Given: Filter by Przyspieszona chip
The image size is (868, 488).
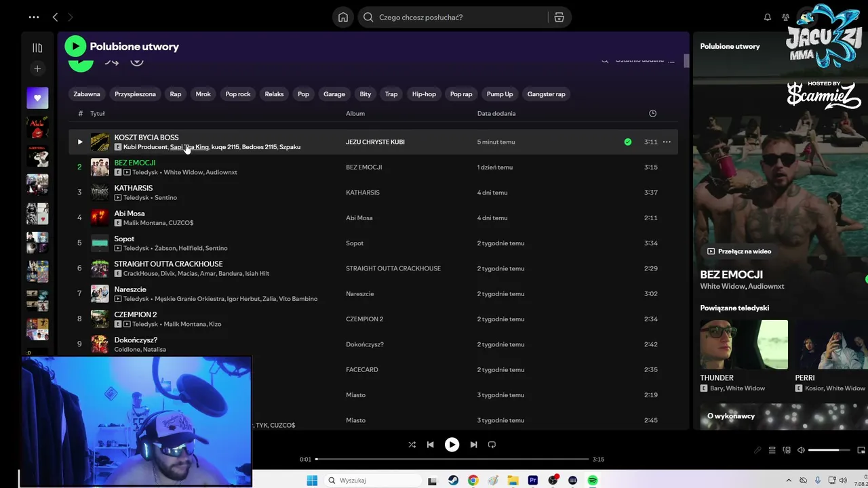Looking at the screenshot, I should tap(135, 94).
